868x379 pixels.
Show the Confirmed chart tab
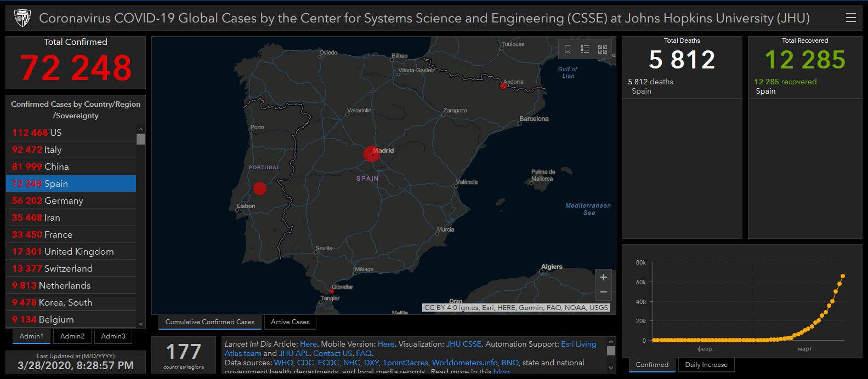(x=652, y=365)
